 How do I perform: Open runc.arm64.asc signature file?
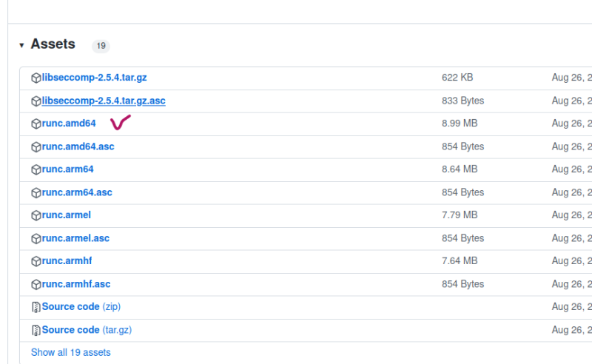(77, 192)
